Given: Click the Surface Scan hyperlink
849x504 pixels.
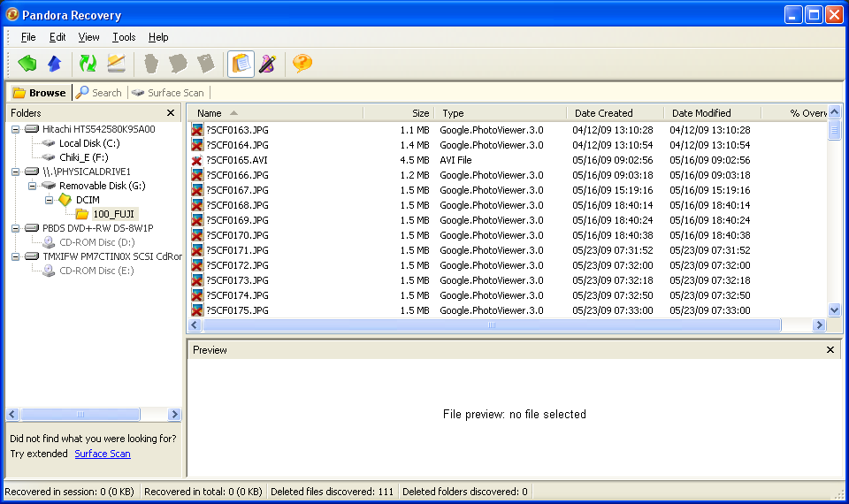Looking at the screenshot, I should tap(103, 454).
